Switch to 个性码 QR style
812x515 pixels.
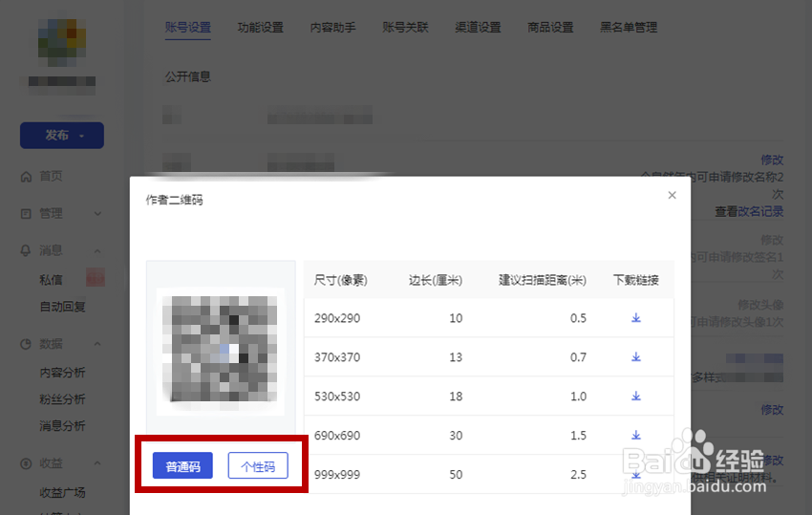(x=258, y=465)
